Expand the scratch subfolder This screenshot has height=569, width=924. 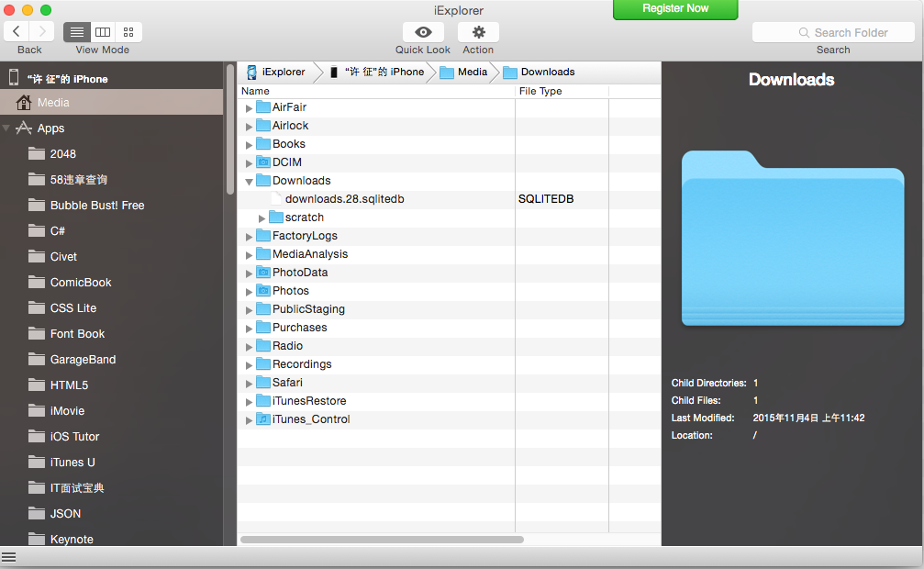[262, 218]
